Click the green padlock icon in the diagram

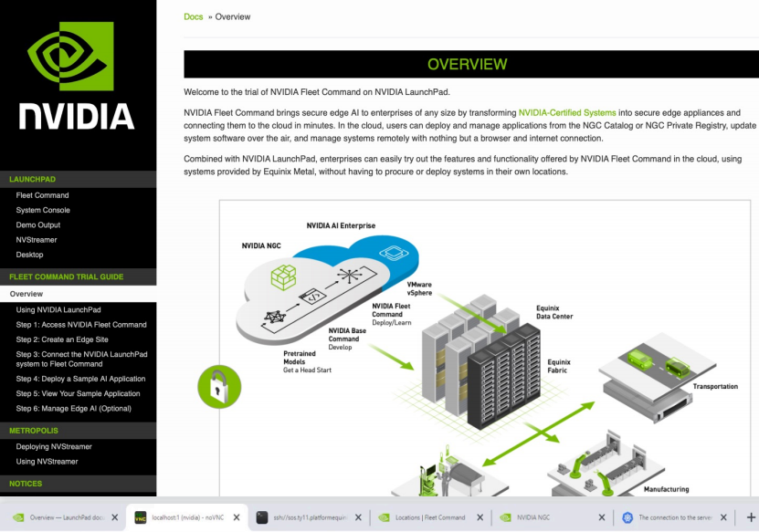218,387
